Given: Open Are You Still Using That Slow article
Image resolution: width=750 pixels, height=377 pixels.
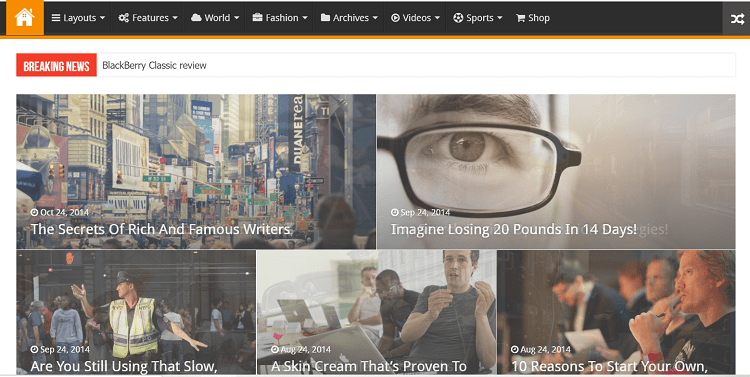Looking at the screenshot, I should point(124,366).
